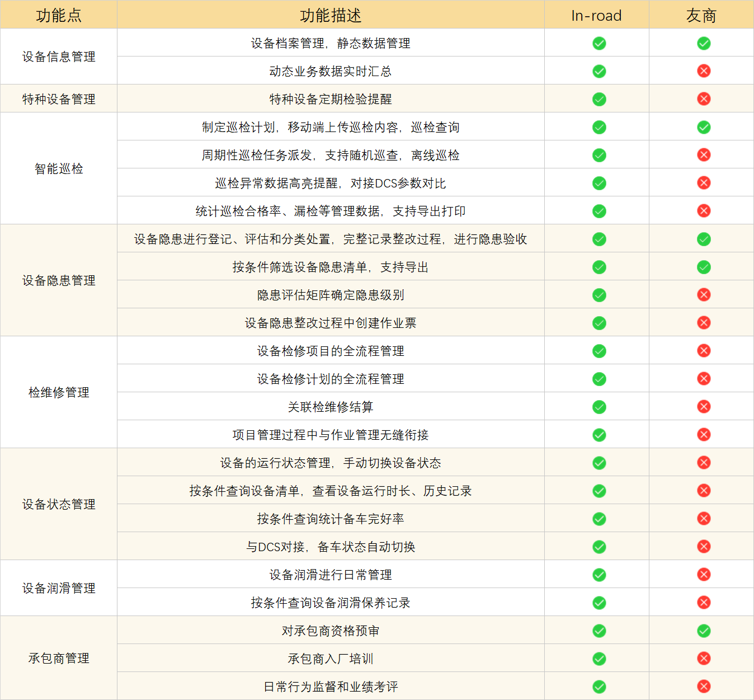Click the 友商 red cross for 关联检维修结算
Viewport: 754px width, 700px height.
704,407
